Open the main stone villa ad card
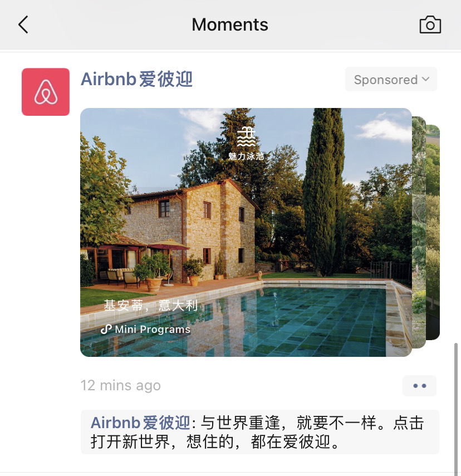Image resolution: width=461 pixels, height=476 pixels. (x=246, y=232)
